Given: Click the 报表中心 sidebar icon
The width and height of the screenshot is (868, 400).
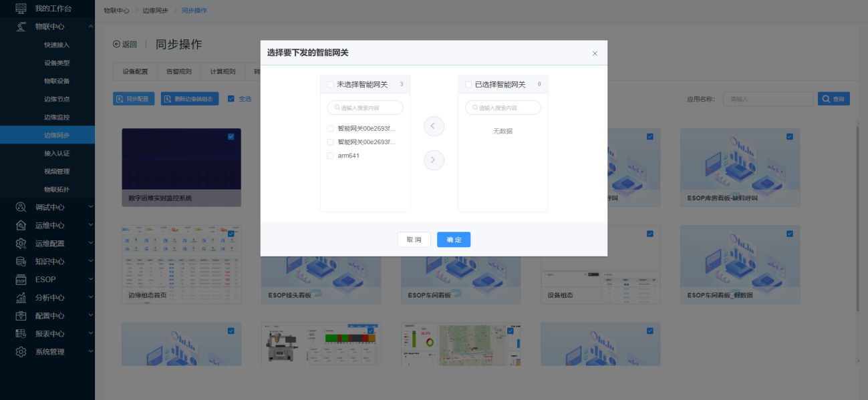Looking at the screenshot, I should (x=21, y=334).
